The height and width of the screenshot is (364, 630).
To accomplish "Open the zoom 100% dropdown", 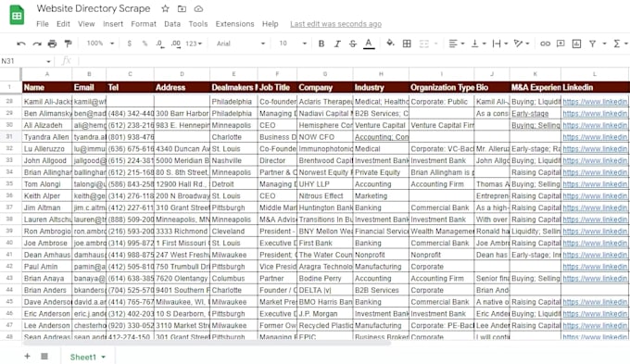I will click(x=100, y=44).
